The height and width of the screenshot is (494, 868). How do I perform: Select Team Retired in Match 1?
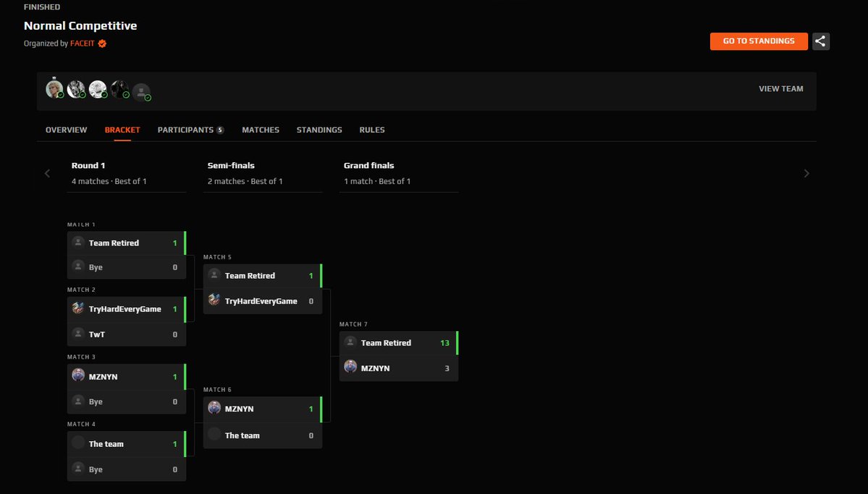[x=126, y=243]
